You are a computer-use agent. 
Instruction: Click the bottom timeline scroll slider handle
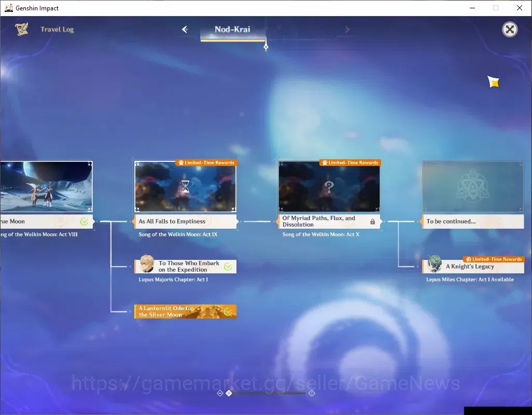coord(229,393)
